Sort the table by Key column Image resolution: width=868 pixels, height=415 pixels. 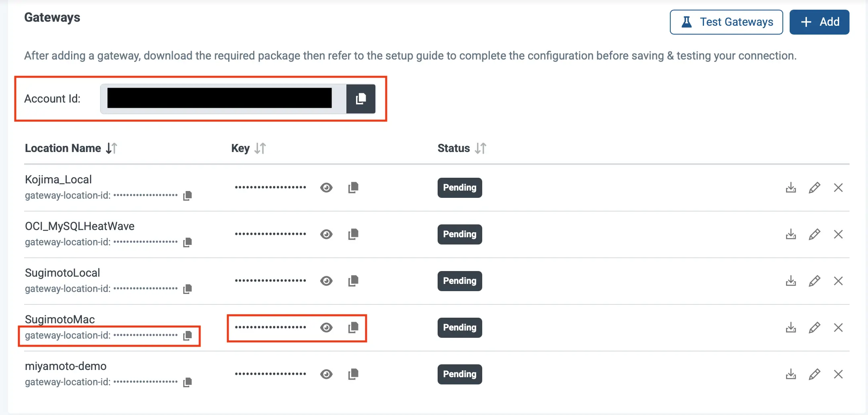260,148
